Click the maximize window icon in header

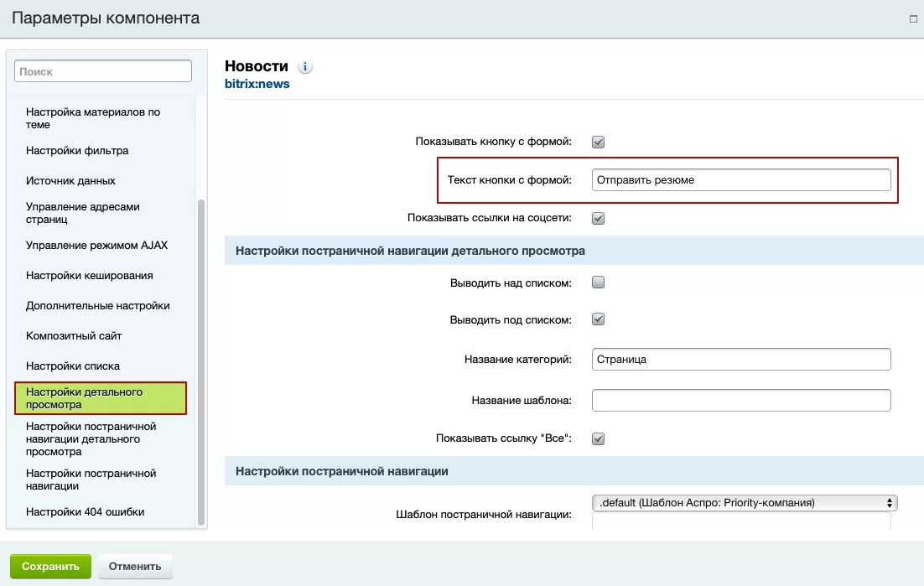[x=913, y=18]
